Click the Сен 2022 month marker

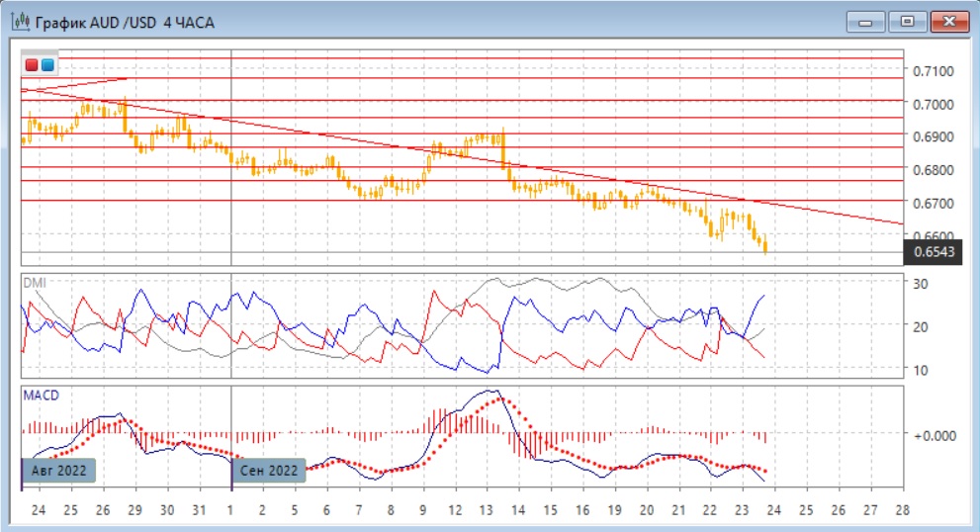click(269, 471)
